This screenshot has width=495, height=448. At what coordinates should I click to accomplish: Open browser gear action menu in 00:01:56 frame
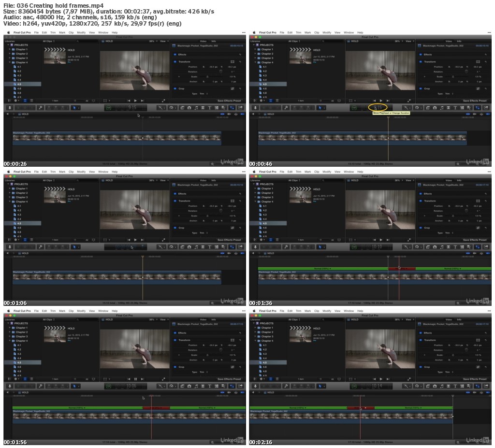click(16, 379)
